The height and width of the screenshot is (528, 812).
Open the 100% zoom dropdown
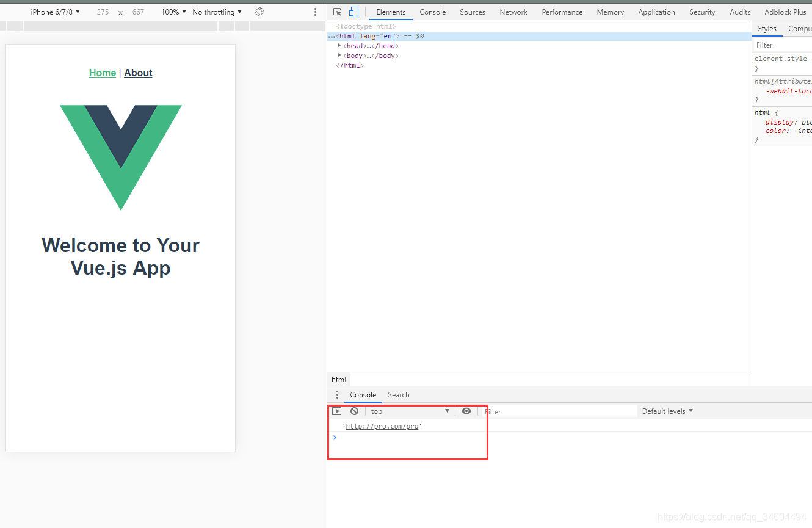pos(174,12)
